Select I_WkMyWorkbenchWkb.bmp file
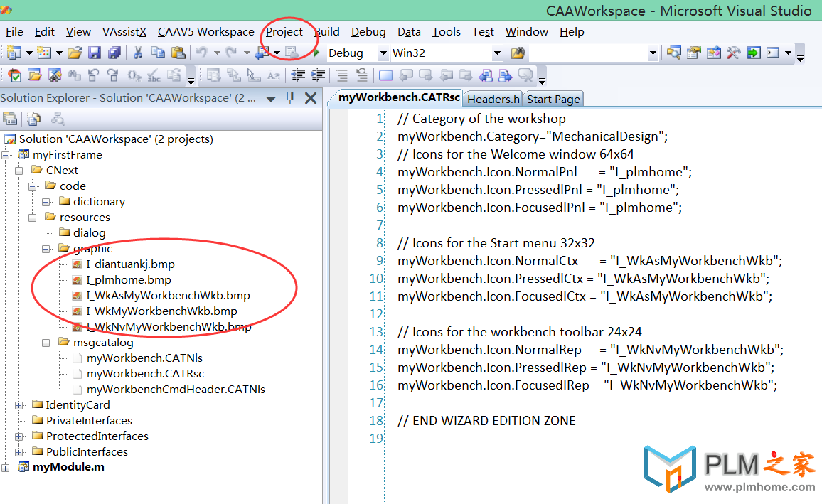This screenshot has height=504, width=822. [161, 311]
